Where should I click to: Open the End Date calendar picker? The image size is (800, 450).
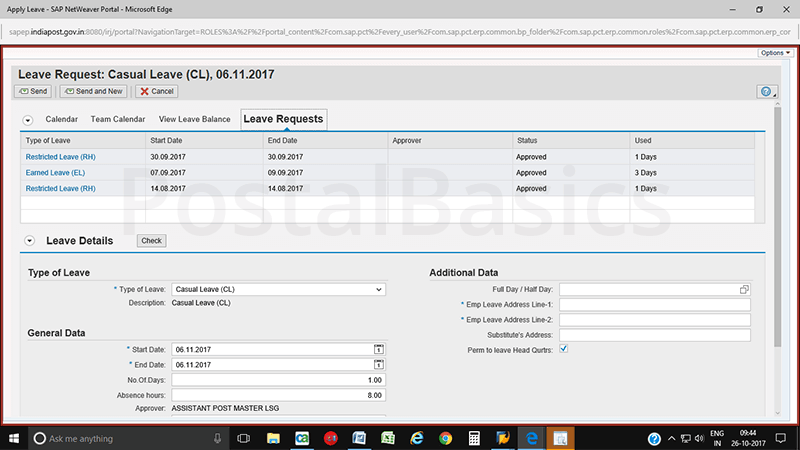coord(379,365)
